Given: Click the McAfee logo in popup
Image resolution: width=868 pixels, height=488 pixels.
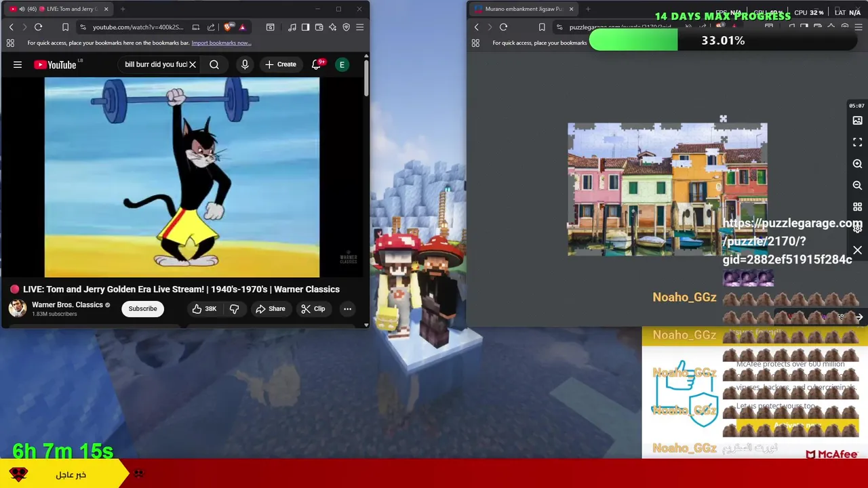Looking at the screenshot, I should pos(832,455).
